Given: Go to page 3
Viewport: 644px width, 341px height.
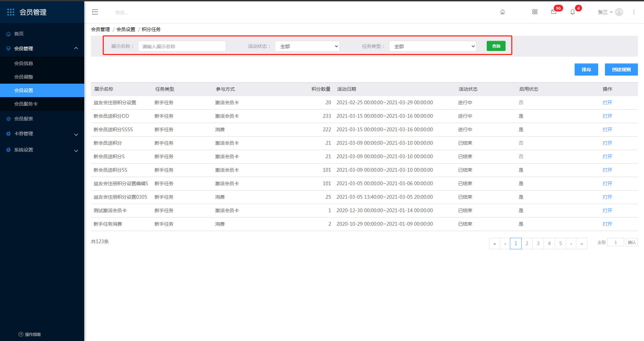Looking at the screenshot, I should pyautogui.click(x=538, y=244).
